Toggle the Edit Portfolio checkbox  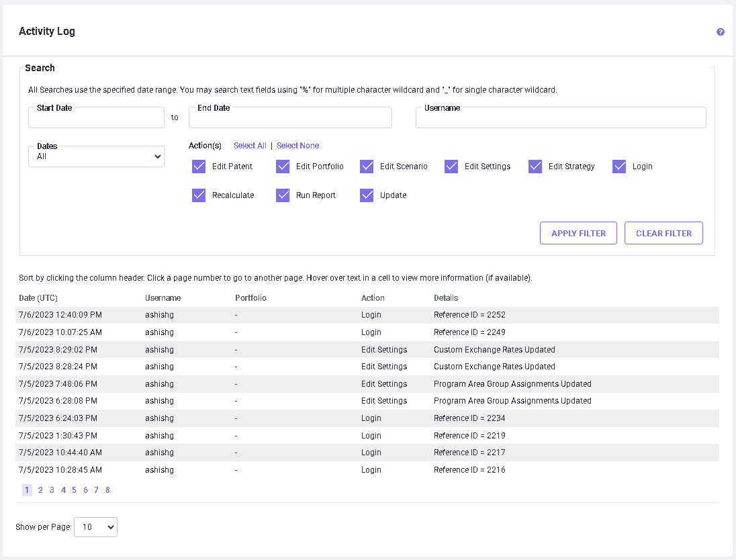[x=283, y=167]
